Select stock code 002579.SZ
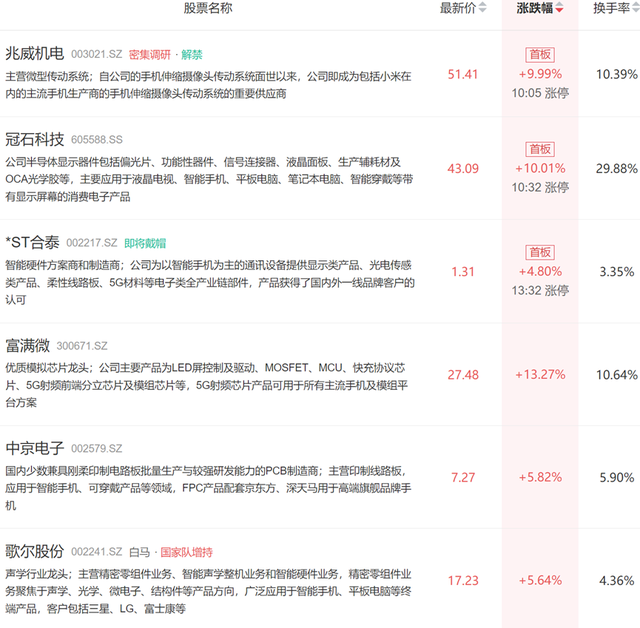 97,449
